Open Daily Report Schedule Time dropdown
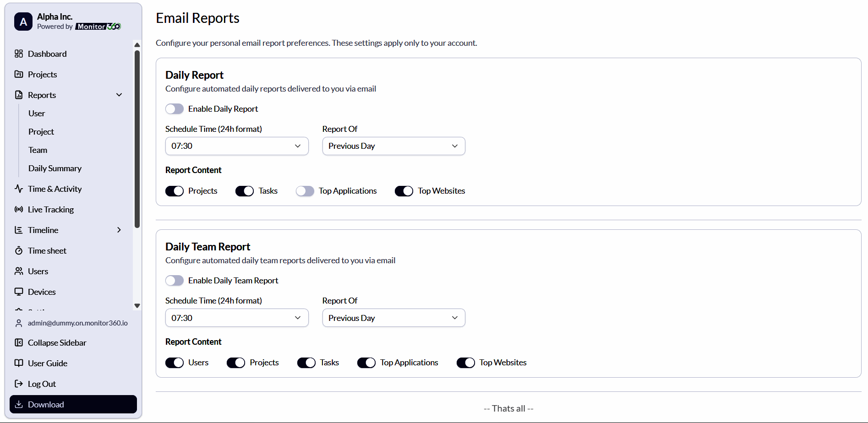The height and width of the screenshot is (423, 868). (236, 146)
